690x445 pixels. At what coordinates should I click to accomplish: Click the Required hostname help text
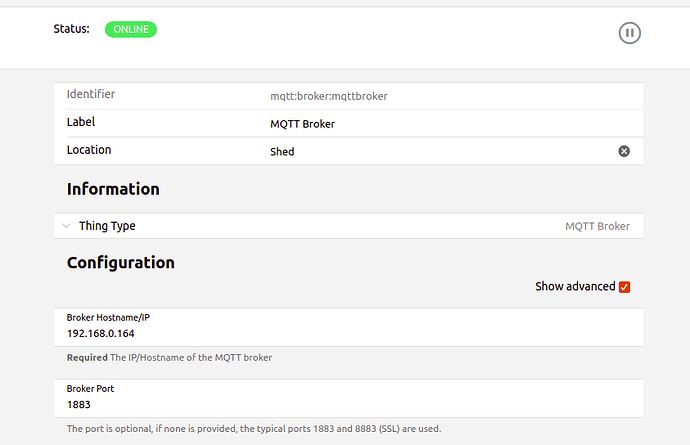pos(169,358)
